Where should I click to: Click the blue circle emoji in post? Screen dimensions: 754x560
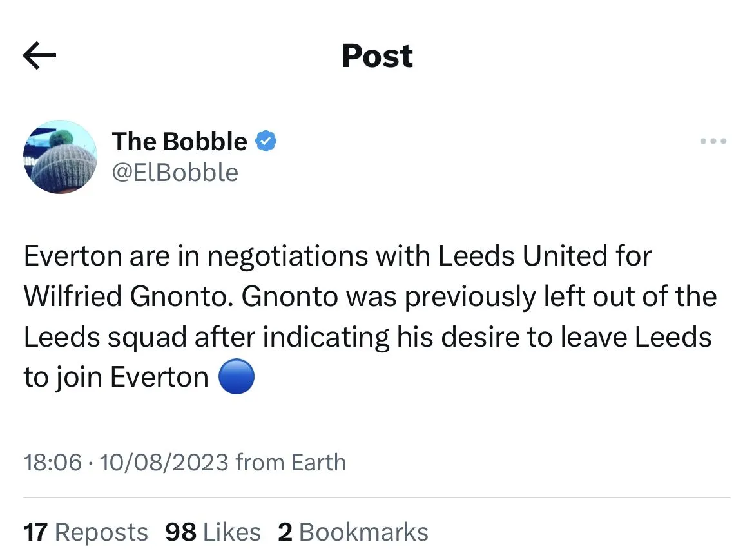tap(237, 378)
